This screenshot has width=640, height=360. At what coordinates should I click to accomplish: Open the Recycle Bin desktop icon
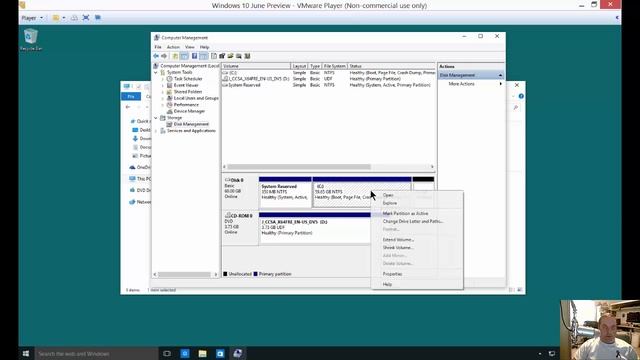[31, 39]
